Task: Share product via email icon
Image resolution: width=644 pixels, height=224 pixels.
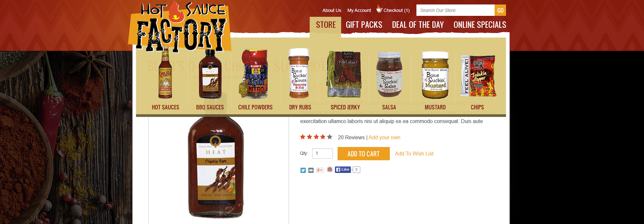Action: [311, 170]
